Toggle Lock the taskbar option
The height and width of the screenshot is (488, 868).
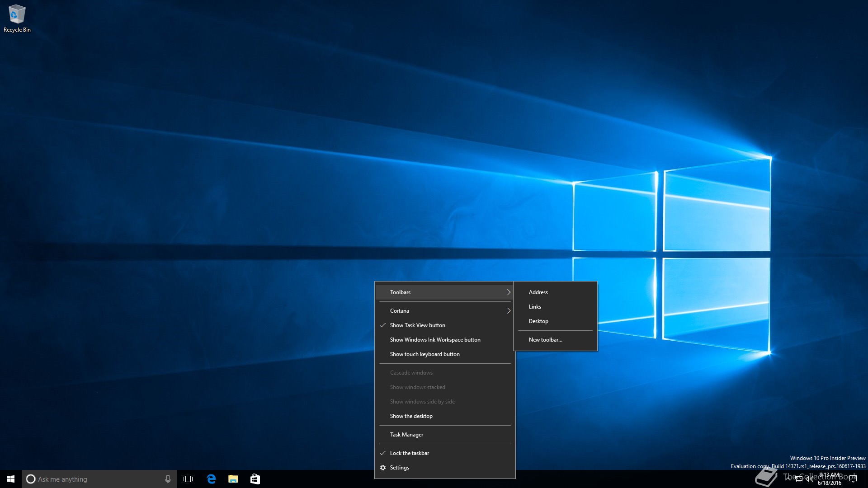click(445, 453)
